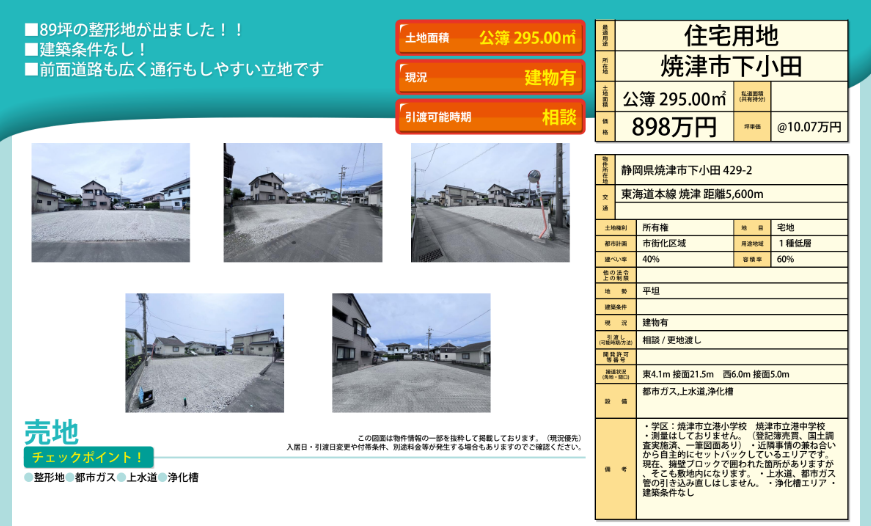Click the bullet dot before 都市ガス

(70, 478)
